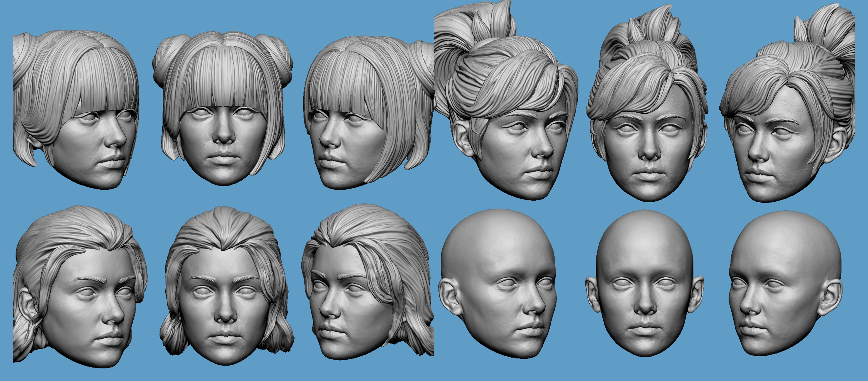Click the right ear of front-facing bald head
The width and height of the screenshot is (868, 381).
pyautogui.click(x=697, y=293)
